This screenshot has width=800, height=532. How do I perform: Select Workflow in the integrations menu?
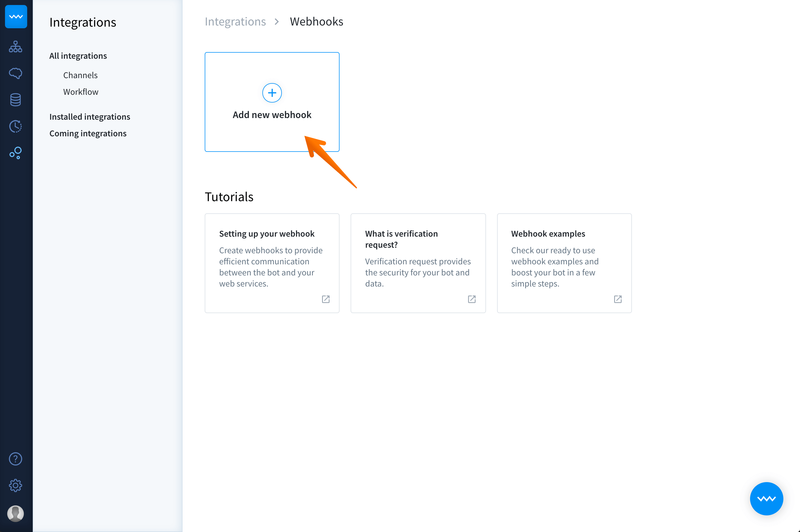81,92
